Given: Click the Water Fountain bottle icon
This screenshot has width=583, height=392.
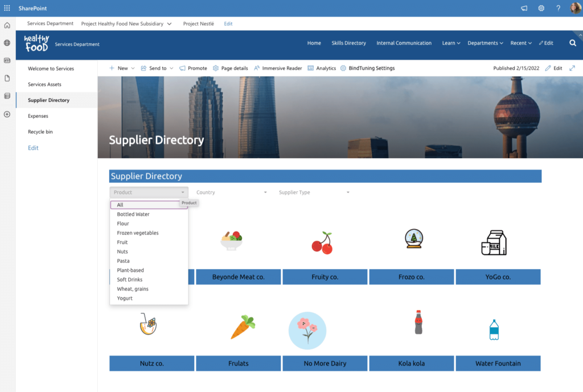Looking at the screenshot, I should [x=494, y=330].
